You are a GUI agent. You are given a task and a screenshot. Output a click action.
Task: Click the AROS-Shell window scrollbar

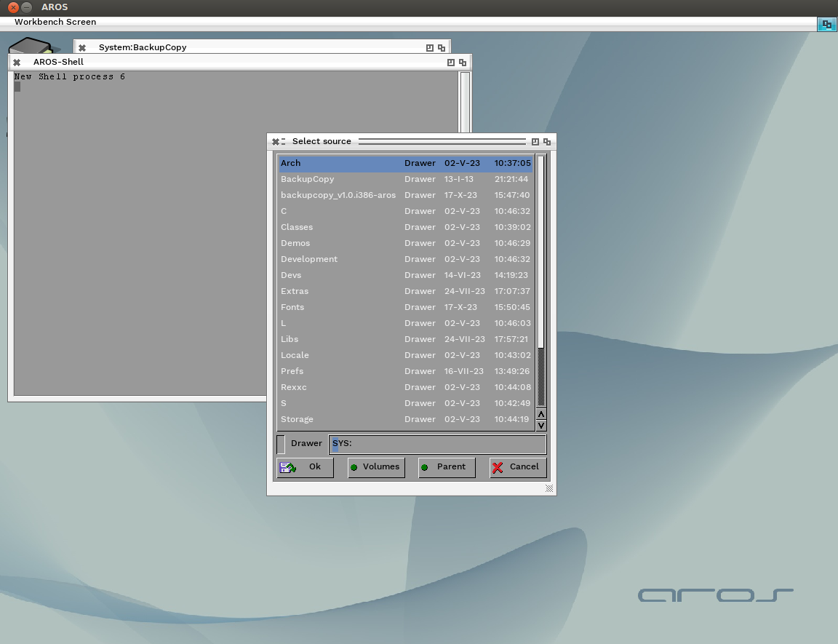pyautogui.click(x=465, y=102)
